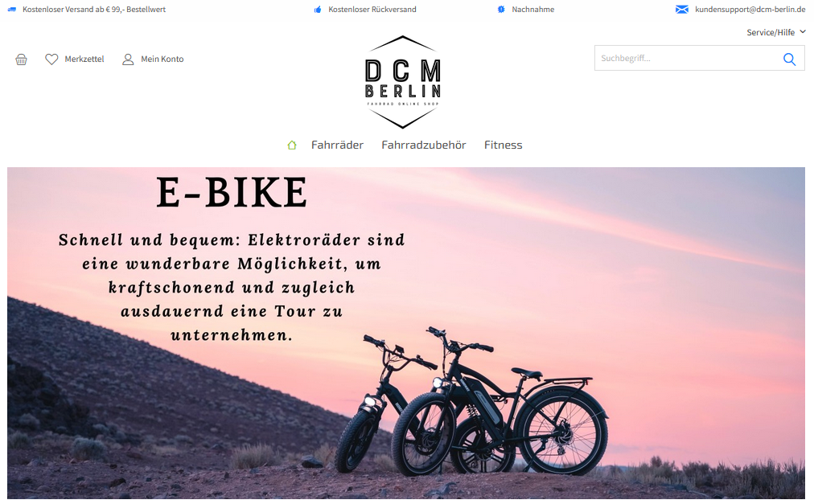Click the Service/Hilfe chevron arrow
This screenshot has height=504, width=814.
[x=803, y=31]
